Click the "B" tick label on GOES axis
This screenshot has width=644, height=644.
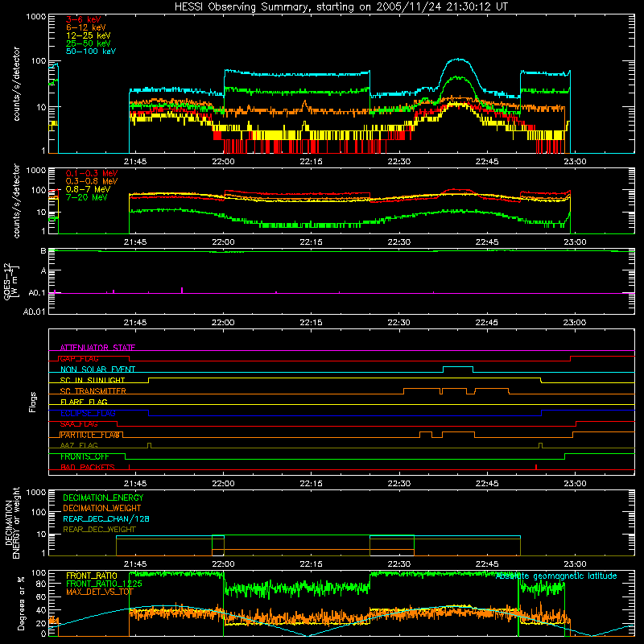coord(43,251)
